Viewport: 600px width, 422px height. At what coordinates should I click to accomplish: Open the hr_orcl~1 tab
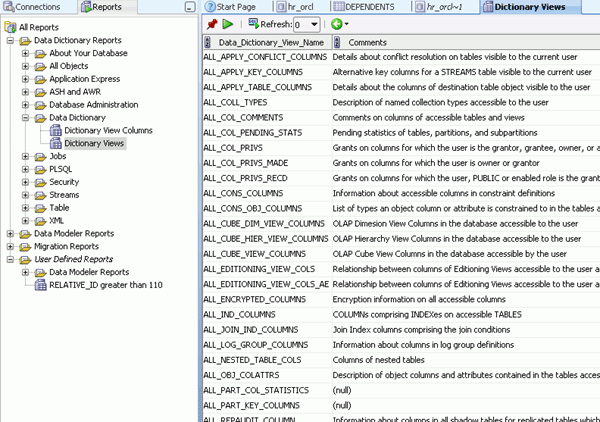[x=439, y=7]
